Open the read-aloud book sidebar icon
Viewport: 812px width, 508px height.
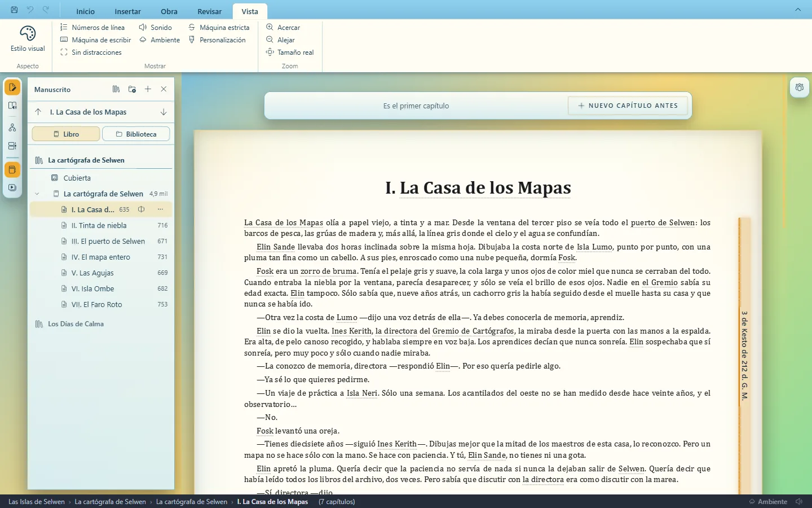(12, 106)
